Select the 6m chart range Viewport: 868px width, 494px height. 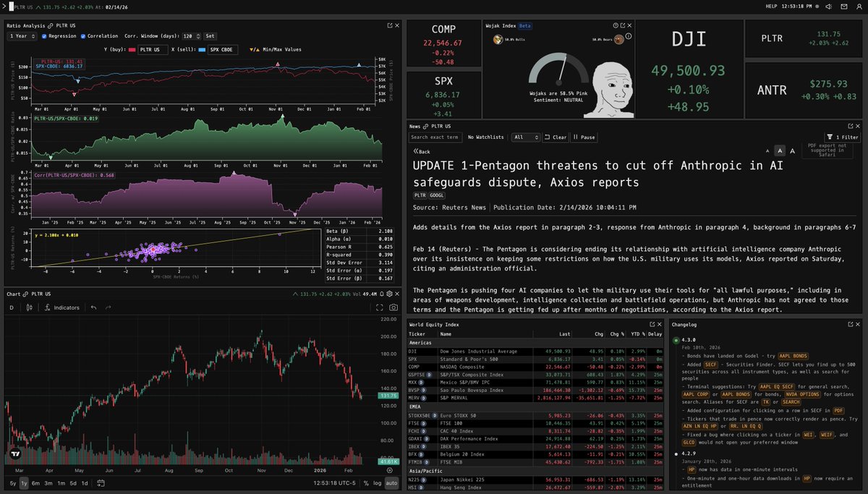(x=36, y=483)
